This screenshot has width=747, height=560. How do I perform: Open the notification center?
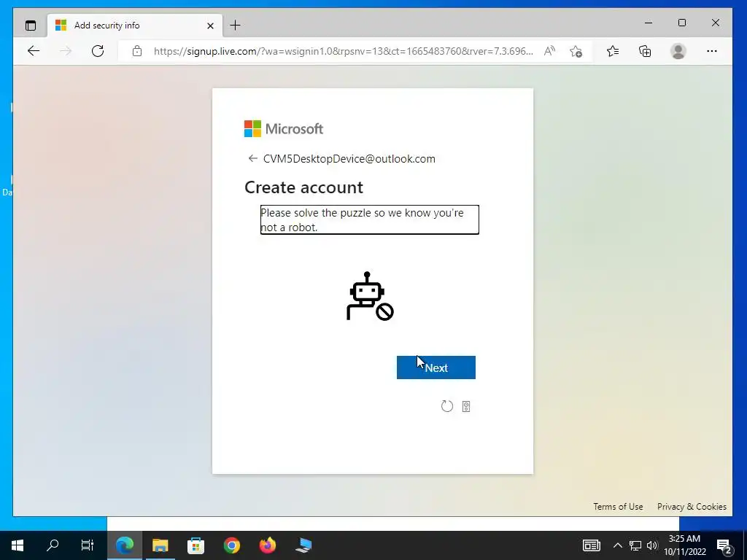(x=724, y=546)
